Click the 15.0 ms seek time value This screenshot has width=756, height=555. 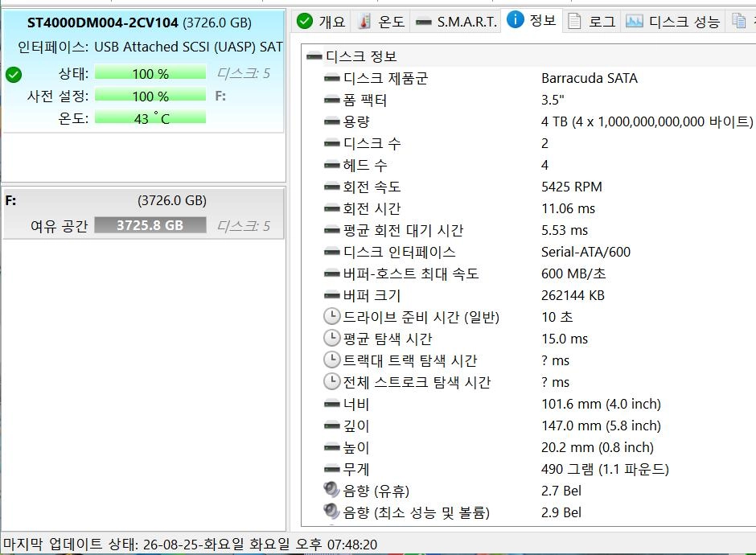point(564,339)
